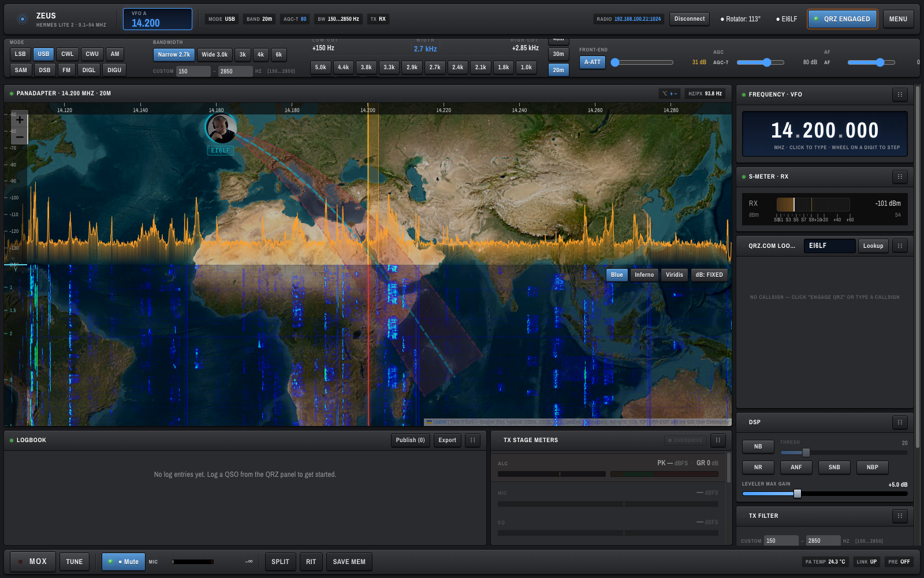Screen dimensions: 924x578
Task: Click custom bandwidth low field 150
Action: pos(193,72)
